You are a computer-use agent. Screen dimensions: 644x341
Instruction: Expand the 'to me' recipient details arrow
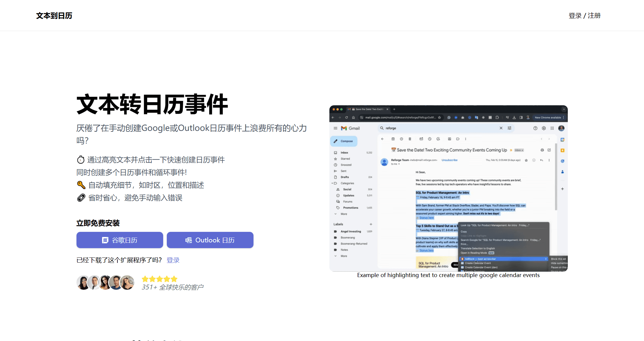click(399, 164)
